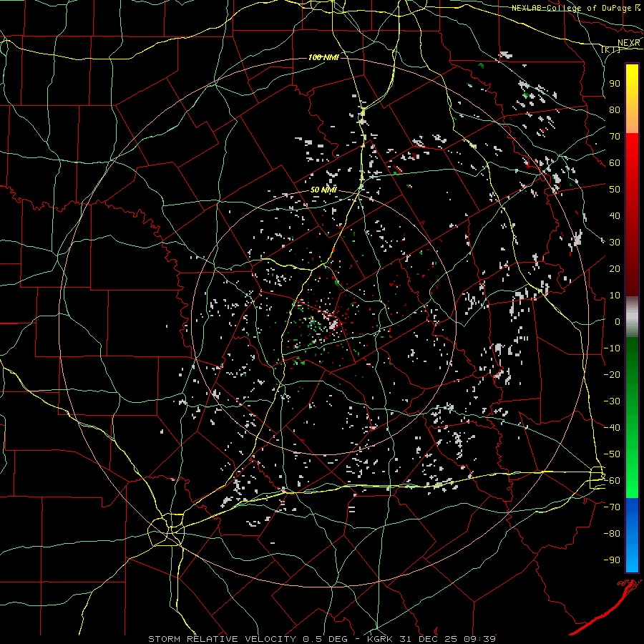644x644 pixels.
Task: Click the 80 value on velocity scale
Action: [615, 109]
